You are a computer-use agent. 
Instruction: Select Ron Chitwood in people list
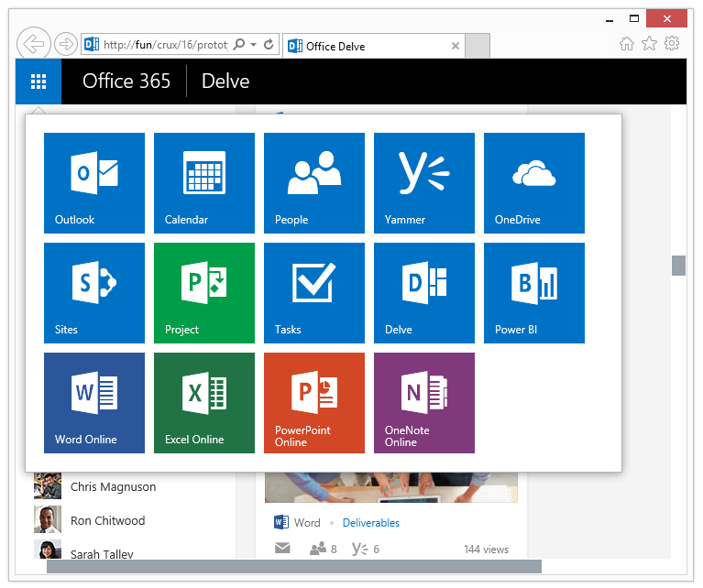pyautogui.click(x=107, y=520)
